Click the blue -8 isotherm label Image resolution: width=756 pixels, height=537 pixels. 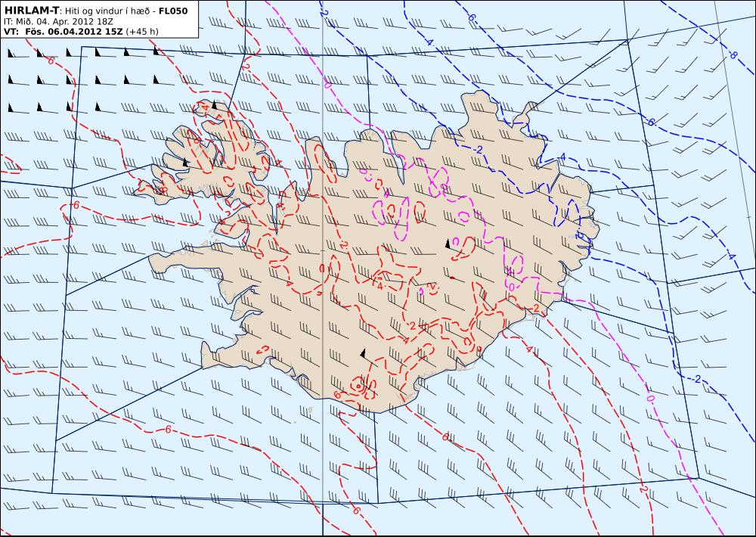[733, 56]
